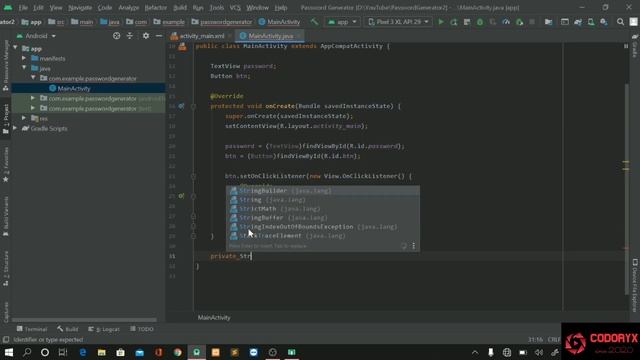Run the app with the green play icon
This screenshot has height=360, width=640.
click(x=441, y=22)
